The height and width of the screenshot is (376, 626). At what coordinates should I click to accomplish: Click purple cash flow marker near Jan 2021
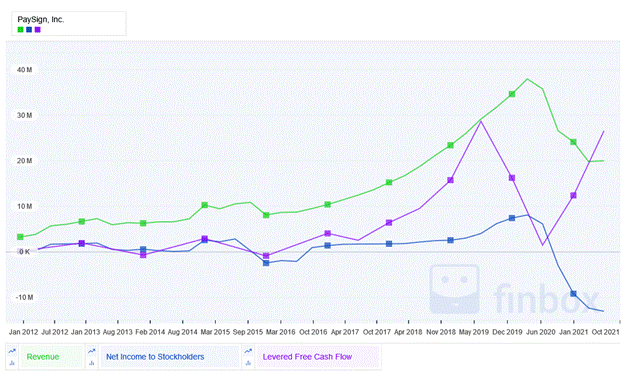tap(573, 196)
